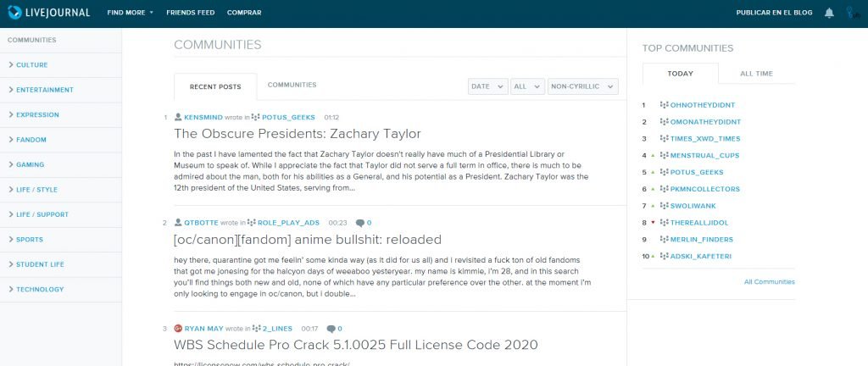
Task: Open the ALL filter dropdown
Action: pyautogui.click(x=528, y=86)
